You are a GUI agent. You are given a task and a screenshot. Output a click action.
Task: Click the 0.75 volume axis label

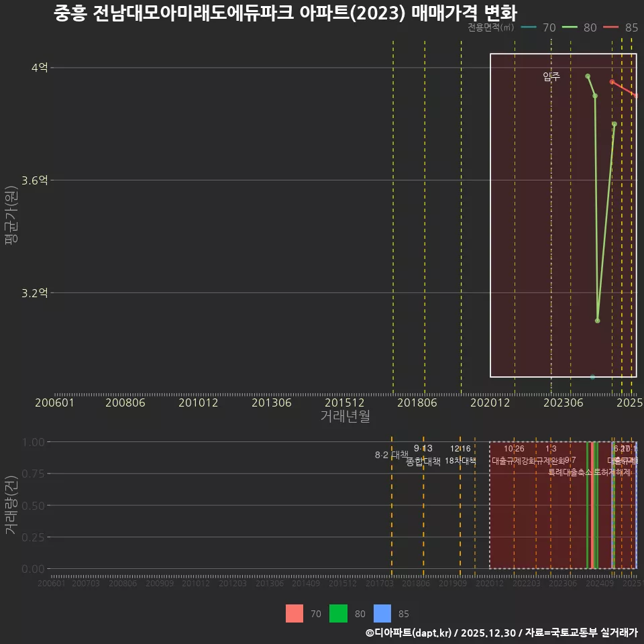pos(33,474)
